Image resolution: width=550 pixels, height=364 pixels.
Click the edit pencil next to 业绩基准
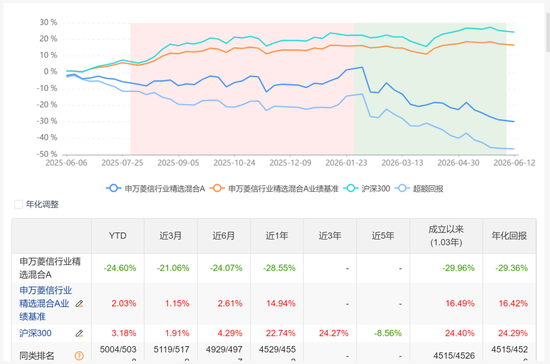click(80, 304)
